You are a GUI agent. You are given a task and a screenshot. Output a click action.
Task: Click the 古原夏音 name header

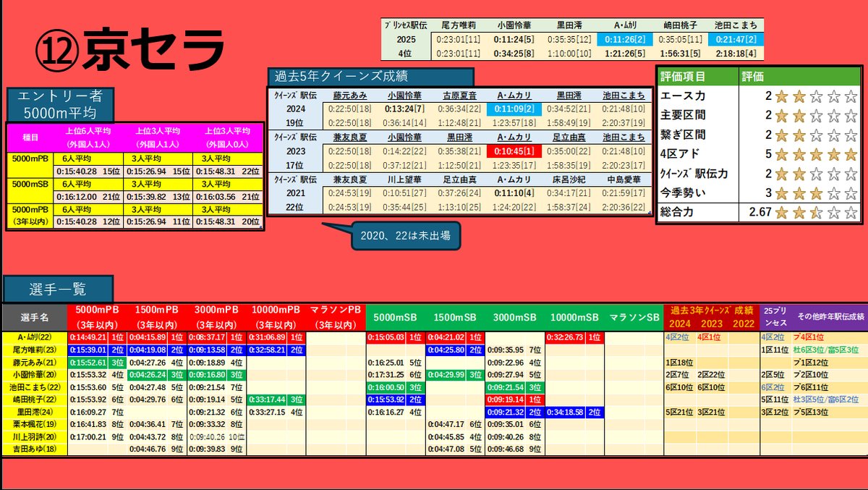460,96
